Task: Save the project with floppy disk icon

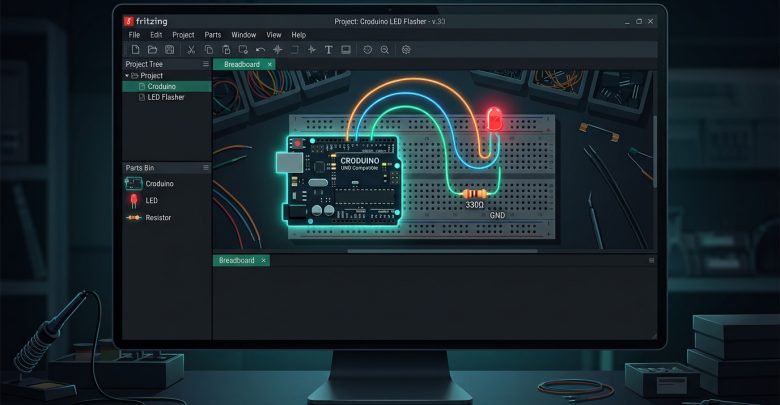Action: pyautogui.click(x=170, y=49)
